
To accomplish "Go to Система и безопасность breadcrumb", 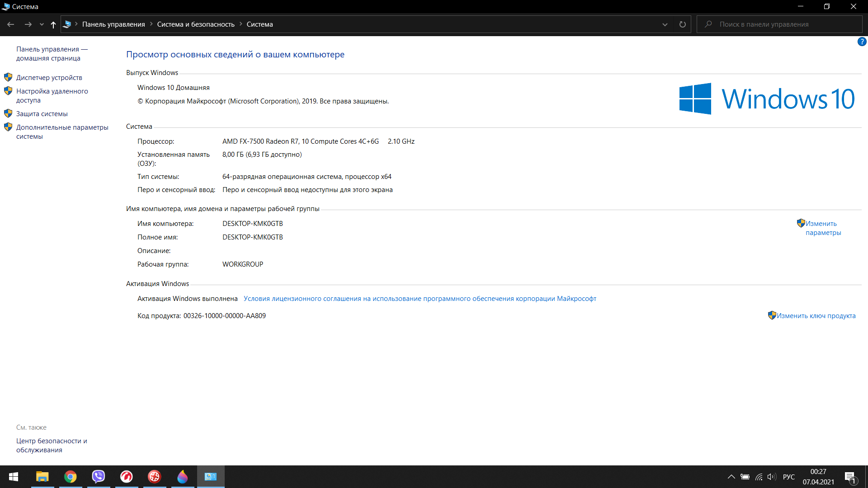I will click(196, 24).
